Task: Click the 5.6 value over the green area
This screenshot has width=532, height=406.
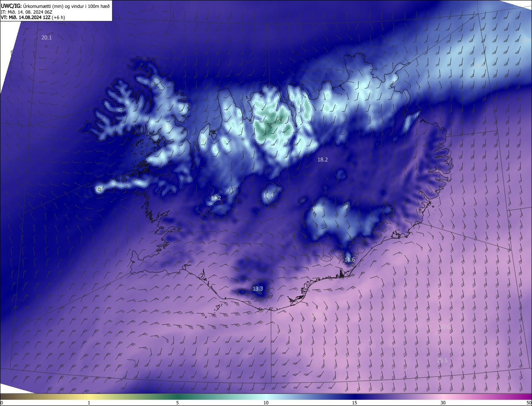Action: tap(281, 121)
